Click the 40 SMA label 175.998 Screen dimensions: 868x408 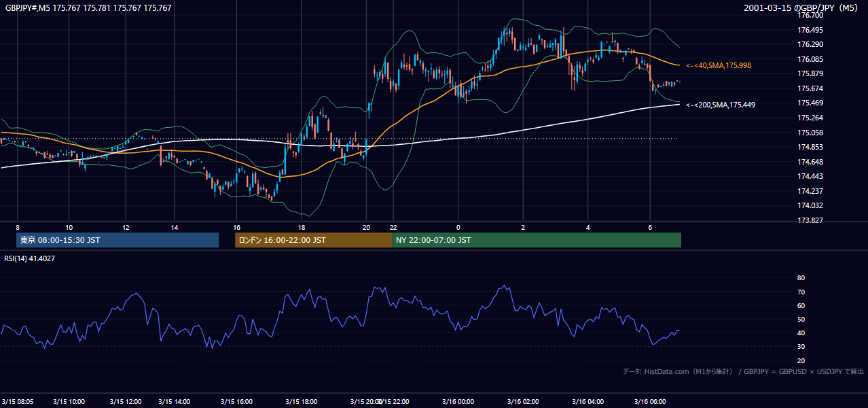click(719, 65)
